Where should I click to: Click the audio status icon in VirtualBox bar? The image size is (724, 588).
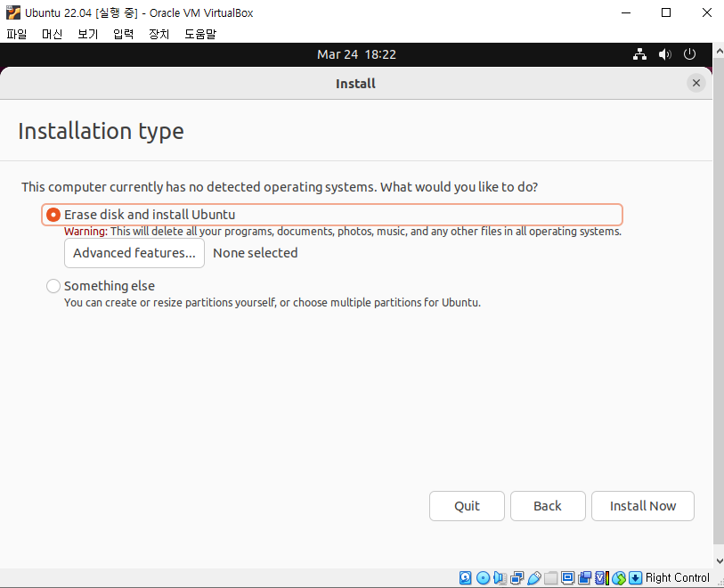[500, 577]
